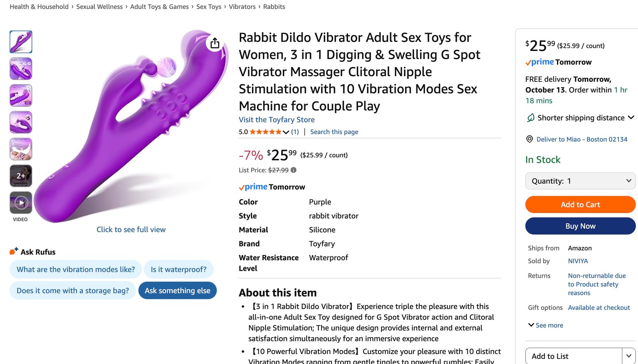638x364 pixels.
Task: Open the 2+ more images thumbnail
Action: coord(21,176)
